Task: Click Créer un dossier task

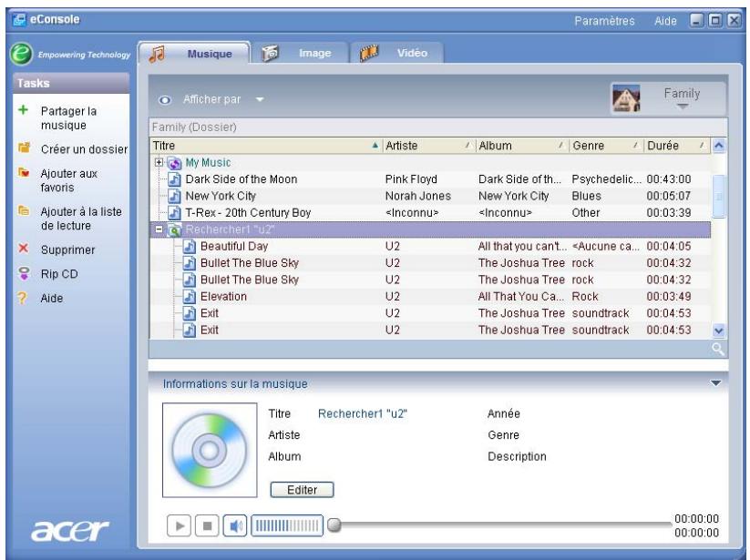Action: point(84,149)
